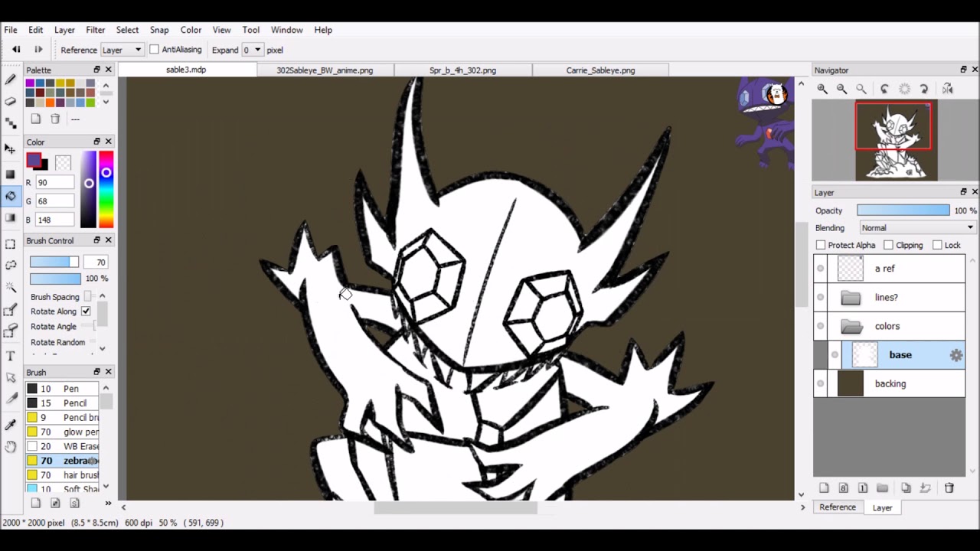Select the 'a ref' layer
The image size is (980, 551).
pos(889,269)
